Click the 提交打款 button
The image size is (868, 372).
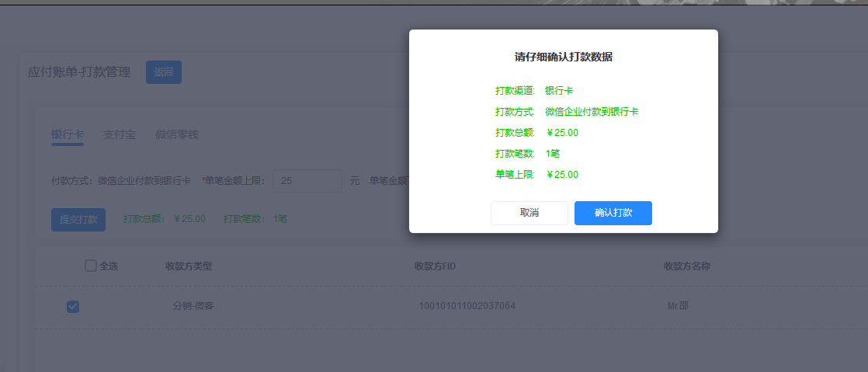coord(78,219)
